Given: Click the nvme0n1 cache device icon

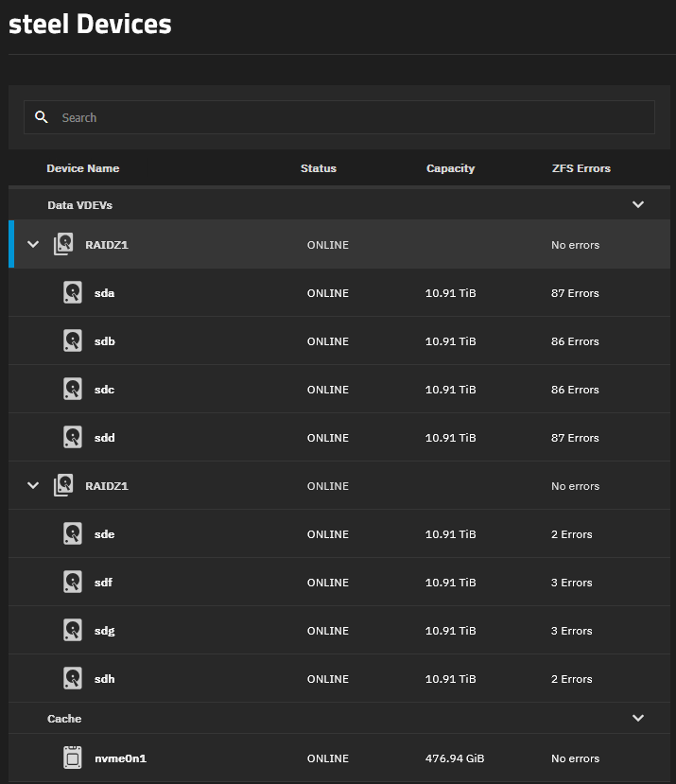Looking at the screenshot, I should click(x=73, y=758).
